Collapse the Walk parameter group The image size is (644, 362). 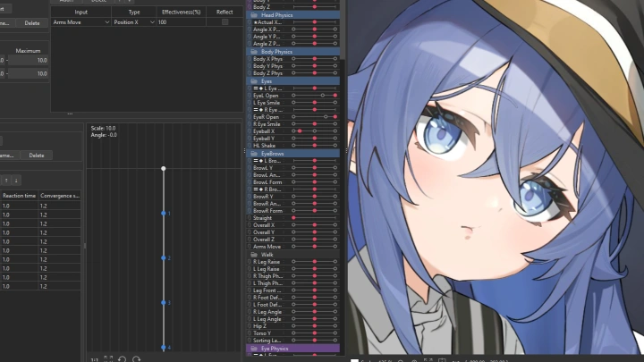pyautogui.click(x=292, y=255)
